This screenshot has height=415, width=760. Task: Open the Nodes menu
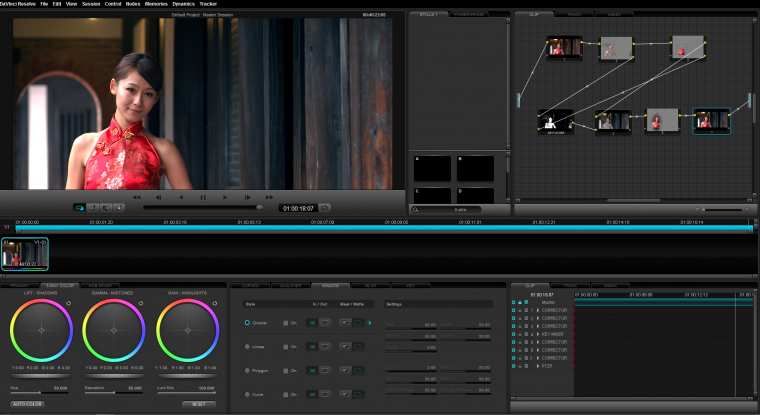pyautogui.click(x=133, y=4)
